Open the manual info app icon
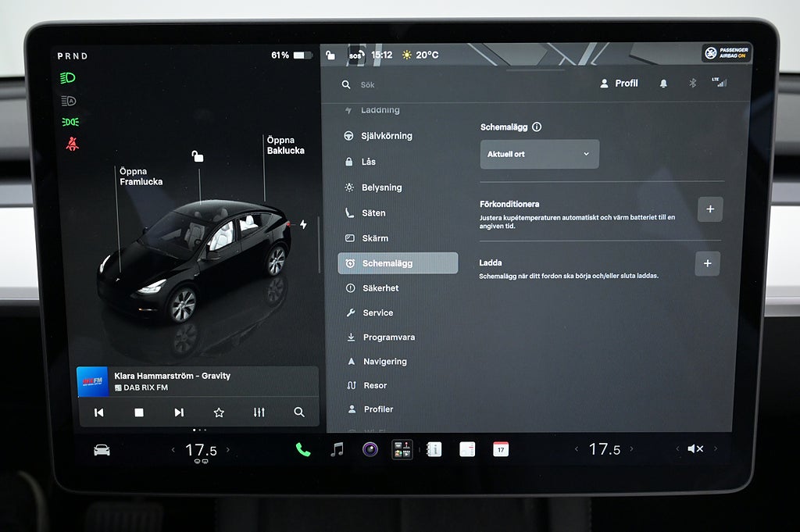Screen dimensions: 800x532 434,449
